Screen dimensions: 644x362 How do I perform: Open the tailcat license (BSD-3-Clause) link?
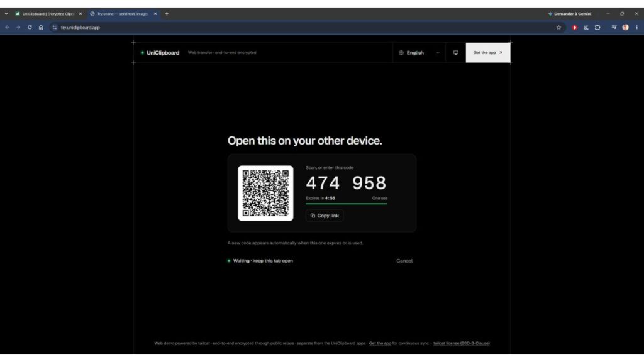(x=461, y=343)
